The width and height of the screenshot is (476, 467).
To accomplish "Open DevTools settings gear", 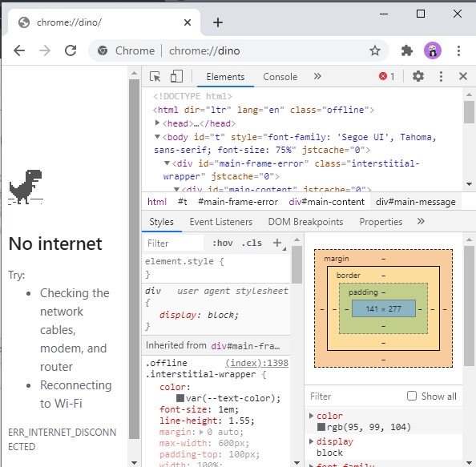I will [x=418, y=76].
